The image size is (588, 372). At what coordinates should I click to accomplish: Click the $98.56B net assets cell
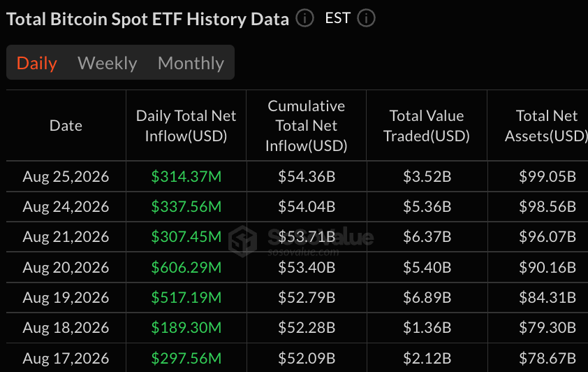tap(547, 206)
